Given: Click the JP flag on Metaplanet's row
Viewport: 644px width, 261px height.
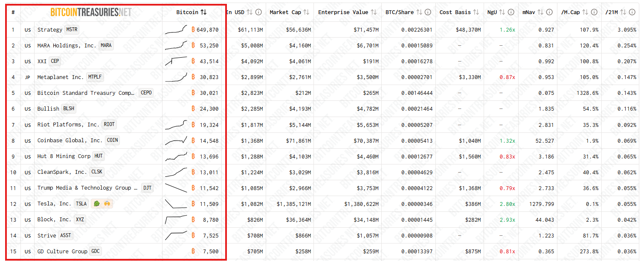Looking at the screenshot, I should [x=28, y=77].
